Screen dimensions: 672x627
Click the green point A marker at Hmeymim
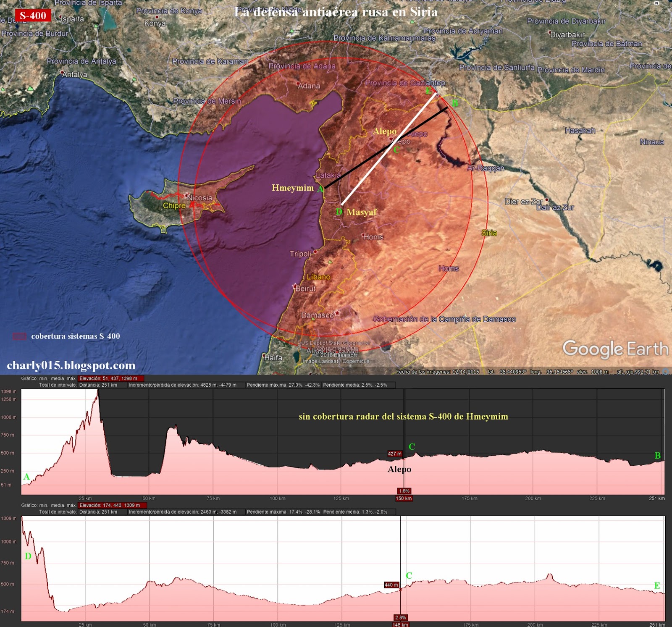[320, 189]
